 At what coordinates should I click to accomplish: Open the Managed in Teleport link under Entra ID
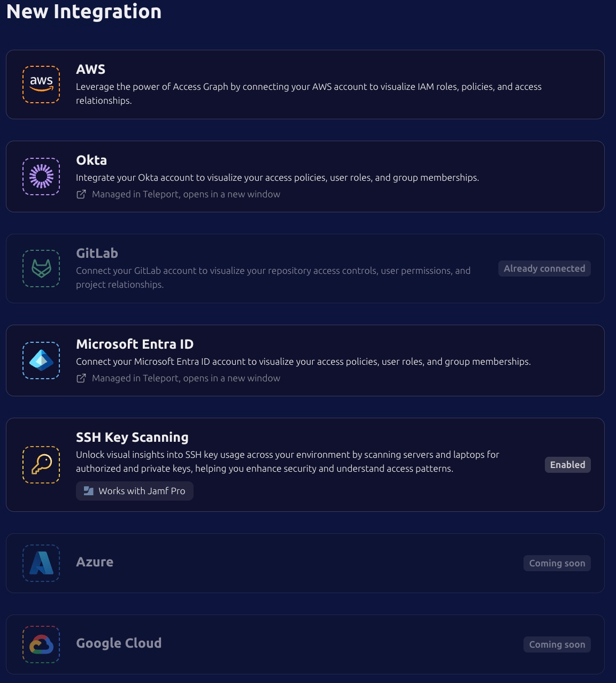tap(186, 378)
